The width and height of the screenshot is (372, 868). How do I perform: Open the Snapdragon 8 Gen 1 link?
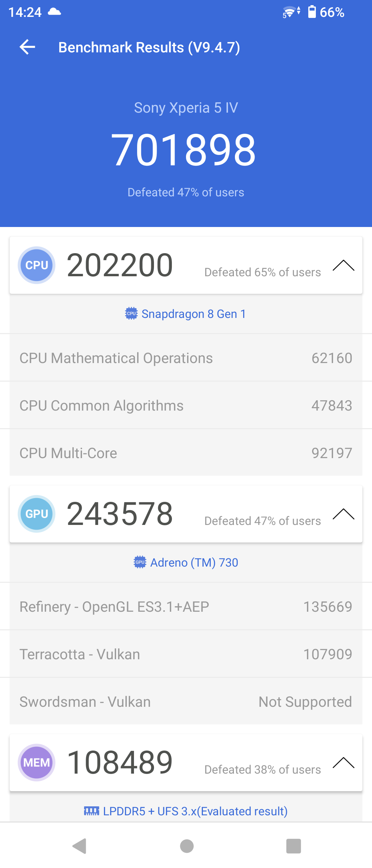coord(194,314)
